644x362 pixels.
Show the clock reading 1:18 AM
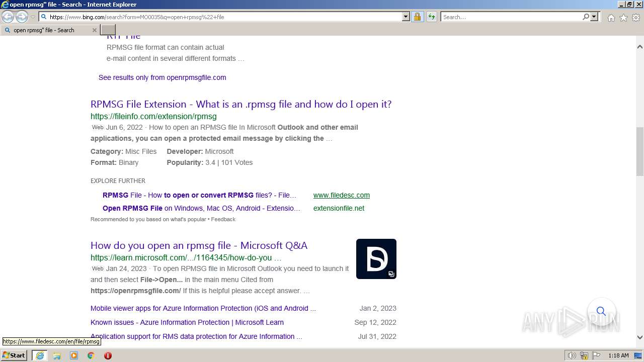618,355
